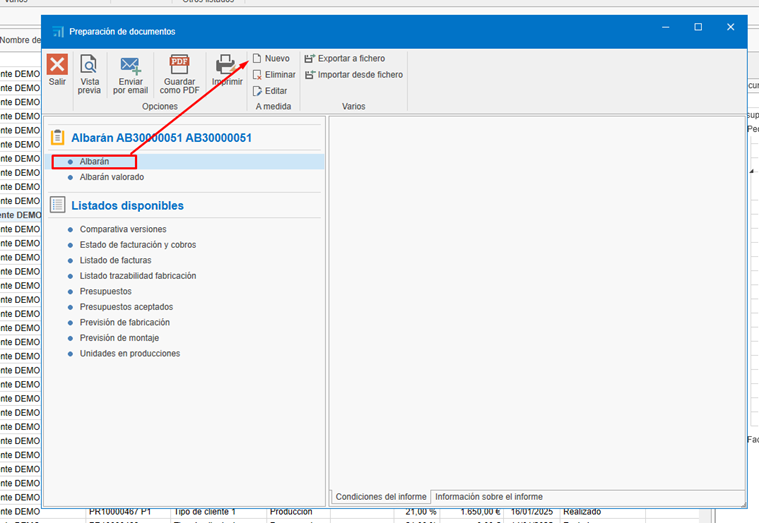Screen dimensions: 759x523
Task: Select Unidades en producciones listing
Action: click(x=130, y=353)
